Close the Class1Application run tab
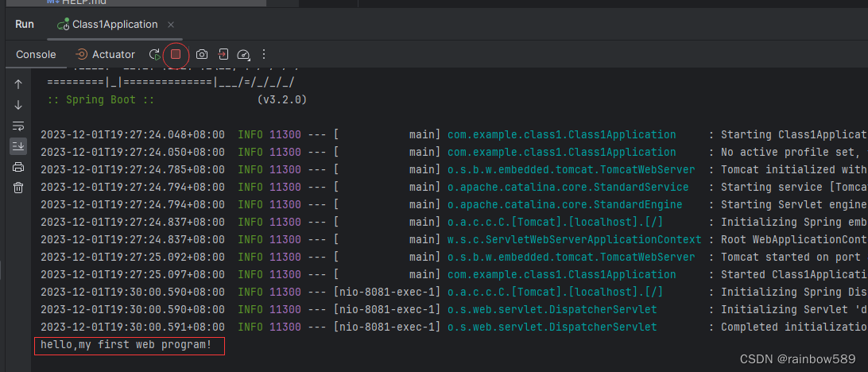 pyautogui.click(x=171, y=25)
